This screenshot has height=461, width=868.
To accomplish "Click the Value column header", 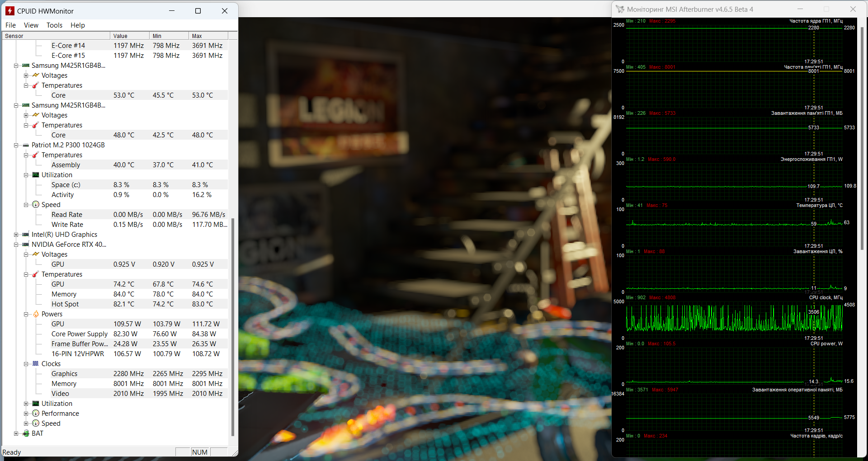I will (129, 36).
